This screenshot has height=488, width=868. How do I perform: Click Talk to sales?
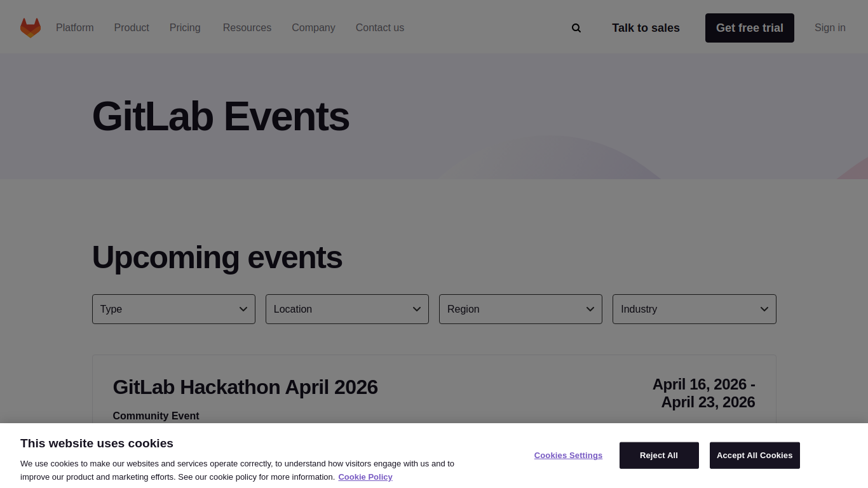click(x=646, y=28)
